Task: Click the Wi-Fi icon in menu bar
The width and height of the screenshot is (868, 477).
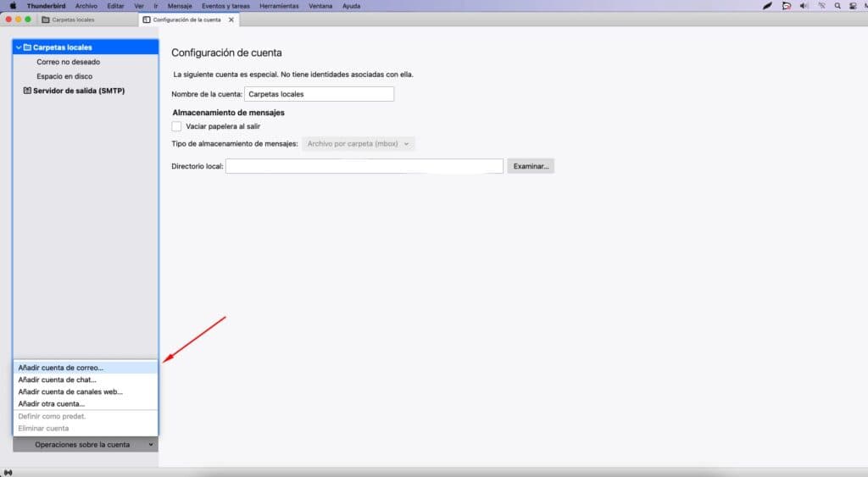Action: tap(823, 6)
